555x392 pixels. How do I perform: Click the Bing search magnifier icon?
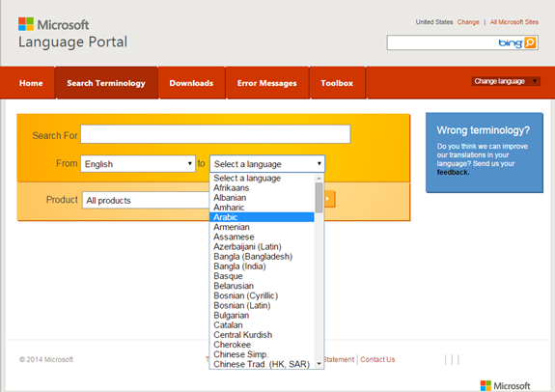point(530,42)
